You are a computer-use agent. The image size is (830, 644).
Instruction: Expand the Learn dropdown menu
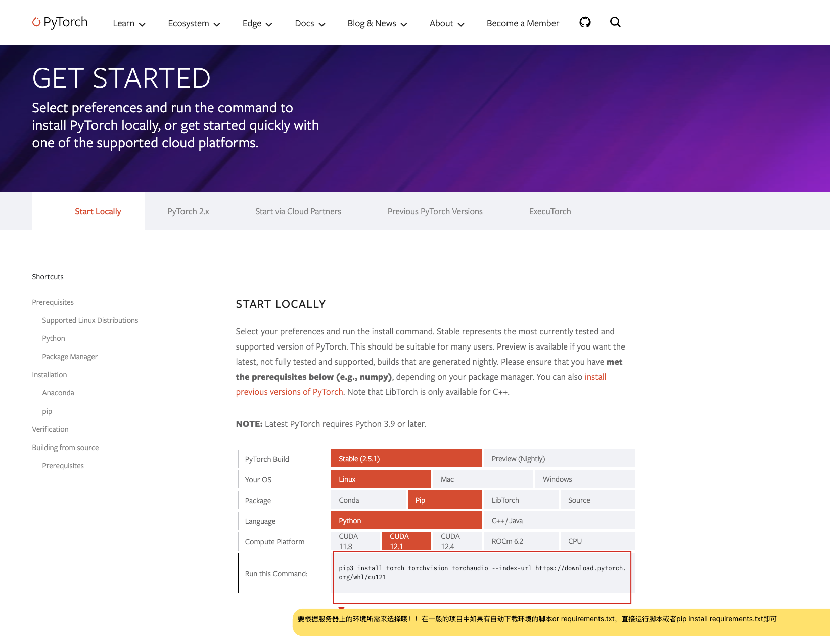pos(129,23)
